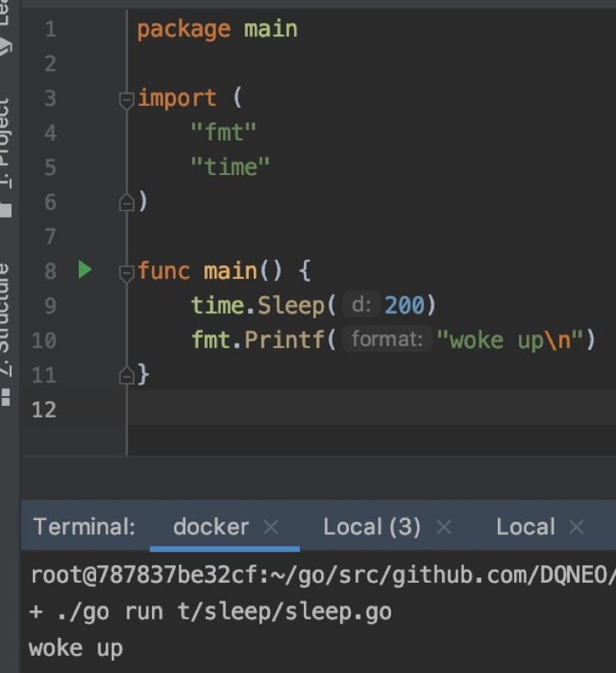Place the cursor on empty line 12

point(329,408)
